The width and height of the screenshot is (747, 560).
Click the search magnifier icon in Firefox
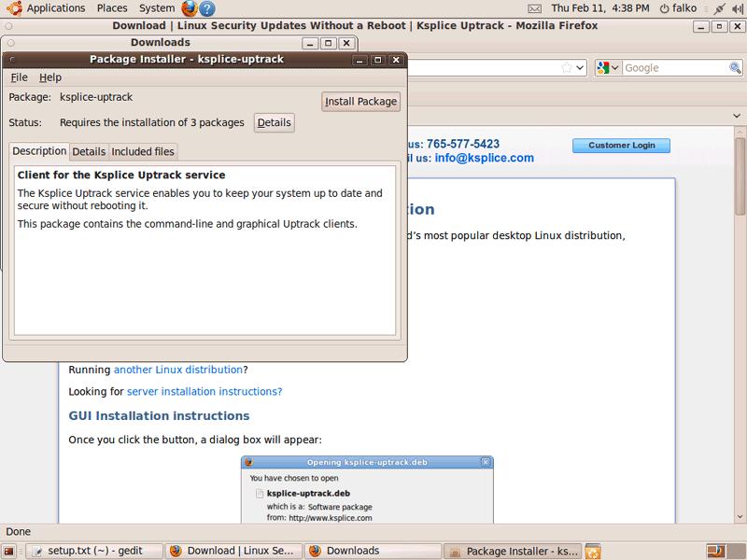coord(735,68)
